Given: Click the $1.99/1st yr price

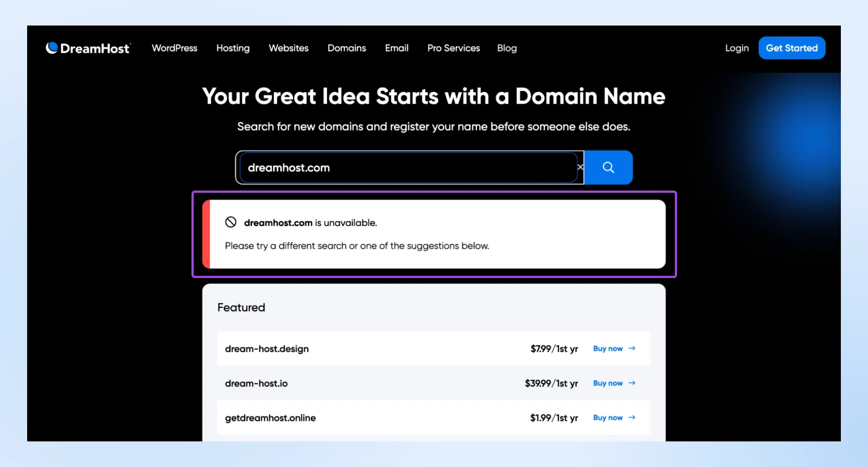Looking at the screenshot, I should pyautogui.click(x=554, y=418).
